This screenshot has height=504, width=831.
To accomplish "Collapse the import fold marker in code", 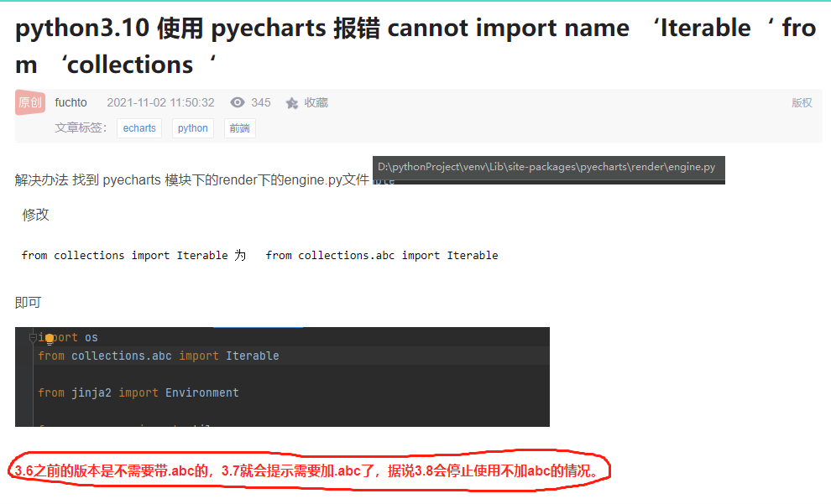I will coord(33,337).
